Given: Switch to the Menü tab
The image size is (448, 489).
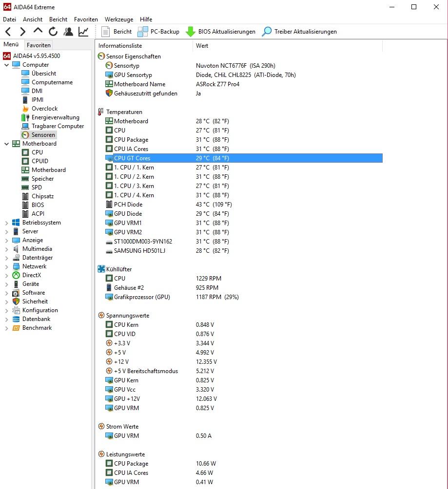Looking at the screenshot, I should (11, 44).
